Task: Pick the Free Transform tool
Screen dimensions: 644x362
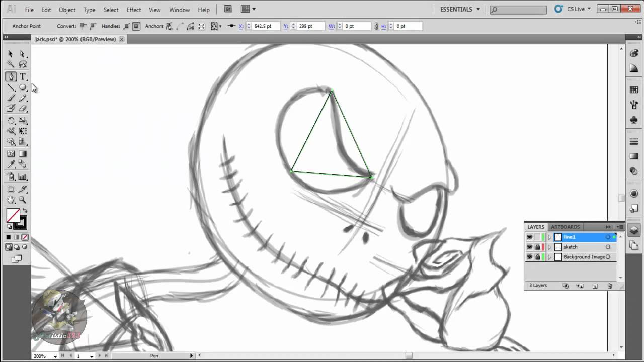Action: click(x=23, y=131)
